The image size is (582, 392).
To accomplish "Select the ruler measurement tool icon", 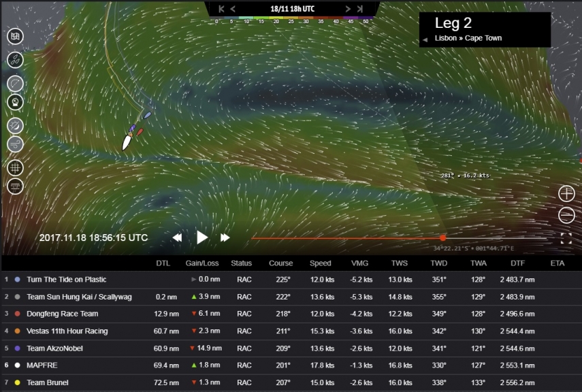I will coord(15,186).
